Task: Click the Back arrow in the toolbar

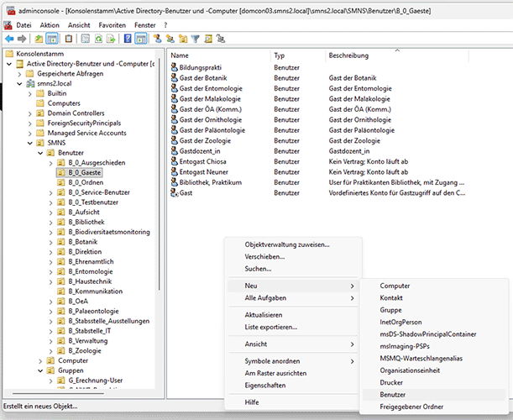Action: tap(9, 39)
